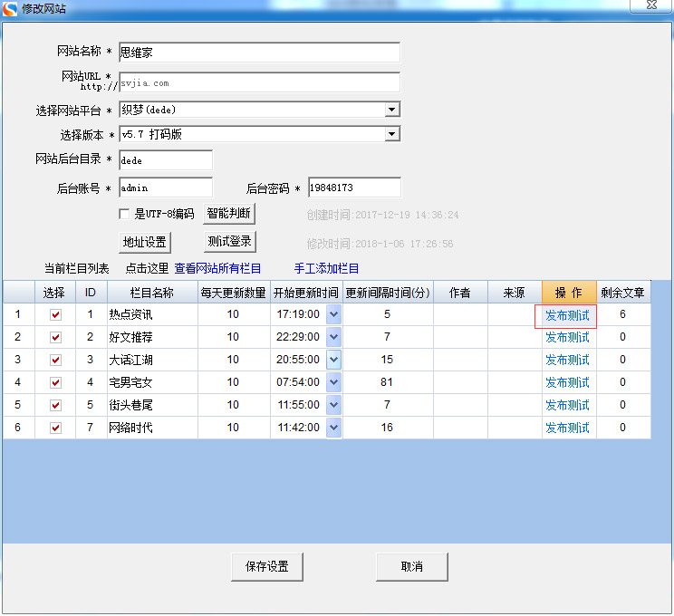Select the 好文推荐 column name cell
The width and height of the screenshot is (674, 616).
click(x=152, y=337)
